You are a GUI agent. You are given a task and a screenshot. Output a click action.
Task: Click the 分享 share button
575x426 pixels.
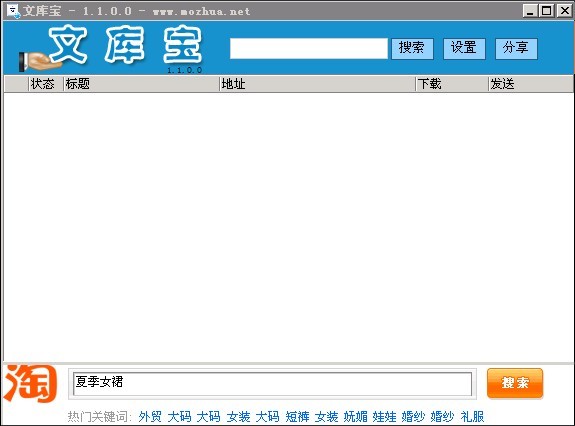coord(516,48)
